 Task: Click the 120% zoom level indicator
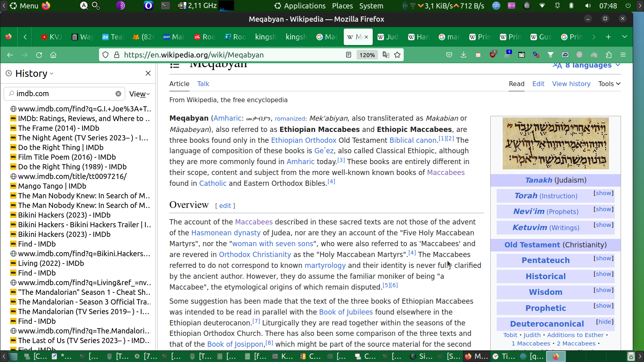367,55
